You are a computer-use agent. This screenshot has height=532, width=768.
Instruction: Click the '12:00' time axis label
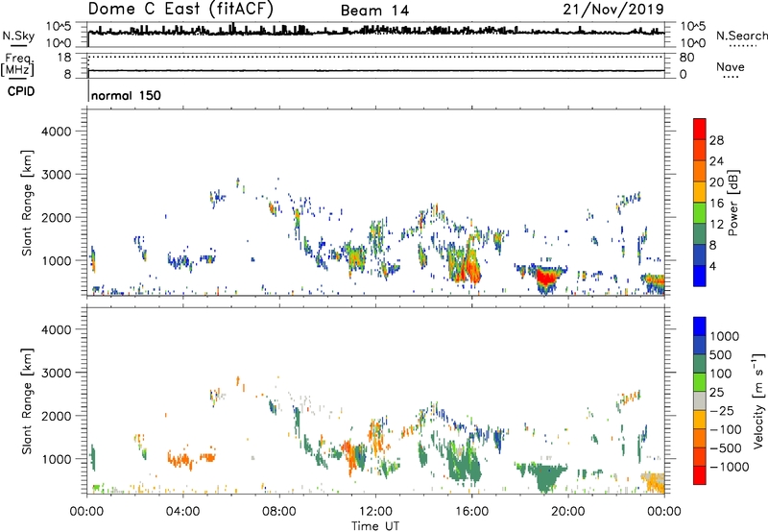tap(375, 512)
